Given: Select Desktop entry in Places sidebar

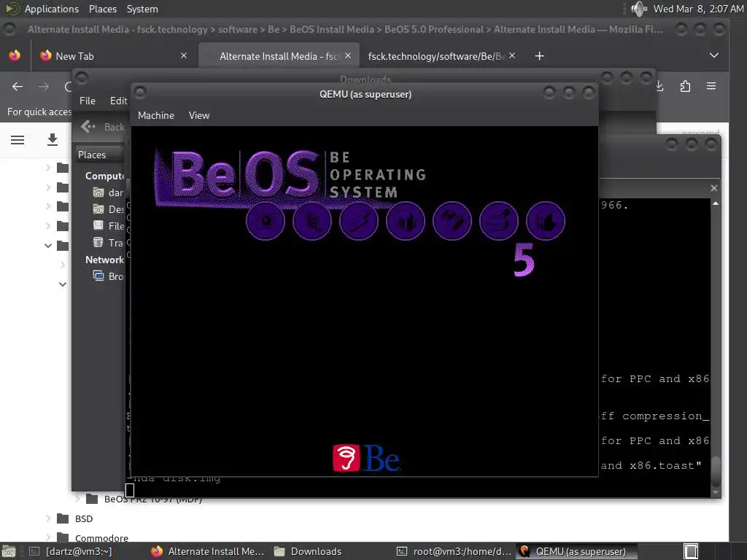Looking at the screenshot, I should (x=109, y=209).
